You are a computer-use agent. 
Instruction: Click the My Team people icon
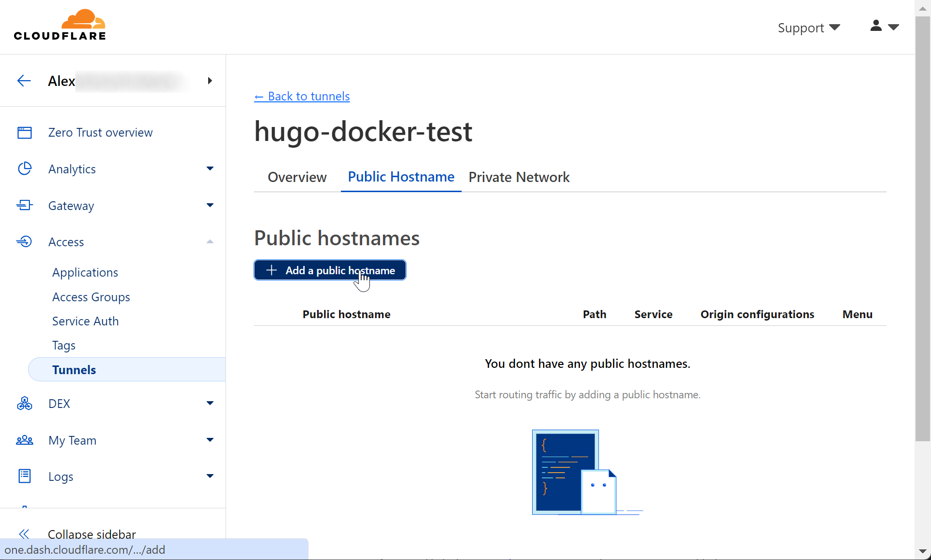pos(25,440)
